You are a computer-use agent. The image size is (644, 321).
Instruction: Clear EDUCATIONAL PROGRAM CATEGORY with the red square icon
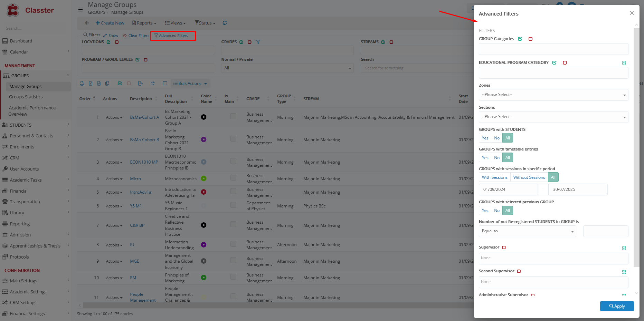click(565, 63)
